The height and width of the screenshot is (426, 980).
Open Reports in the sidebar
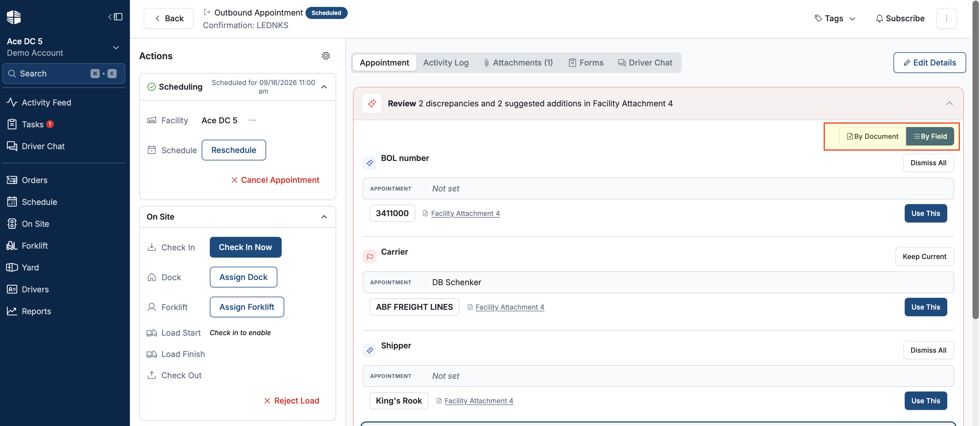(36, 311)
